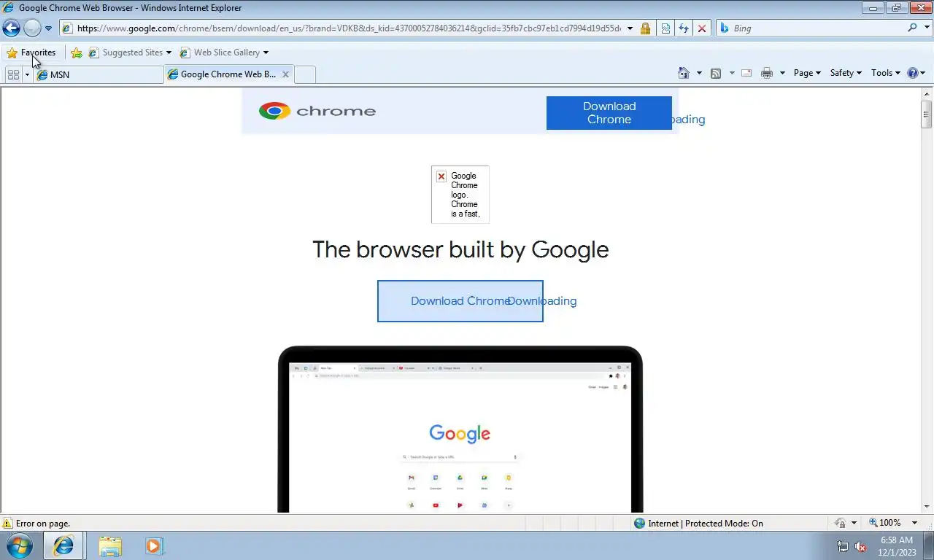
Task: Open Suggested Sites link
Action: click(x=129, y=52)
